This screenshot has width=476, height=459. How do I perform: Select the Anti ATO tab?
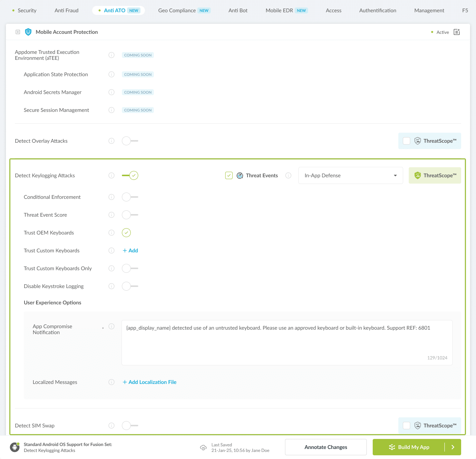tap(119, 10)
